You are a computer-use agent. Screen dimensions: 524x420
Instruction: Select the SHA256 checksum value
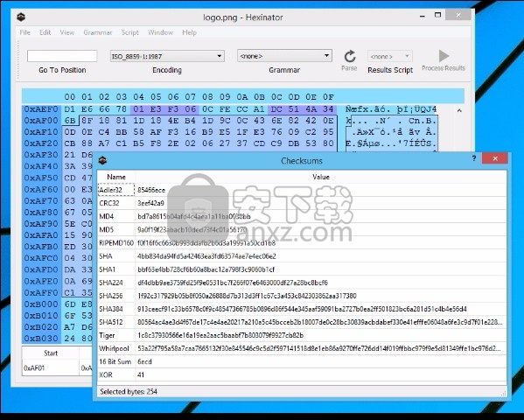pos(247,296)
